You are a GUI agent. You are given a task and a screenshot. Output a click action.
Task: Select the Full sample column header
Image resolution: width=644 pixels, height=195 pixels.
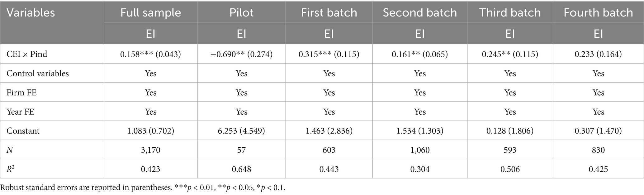click(x=151, y=13)
